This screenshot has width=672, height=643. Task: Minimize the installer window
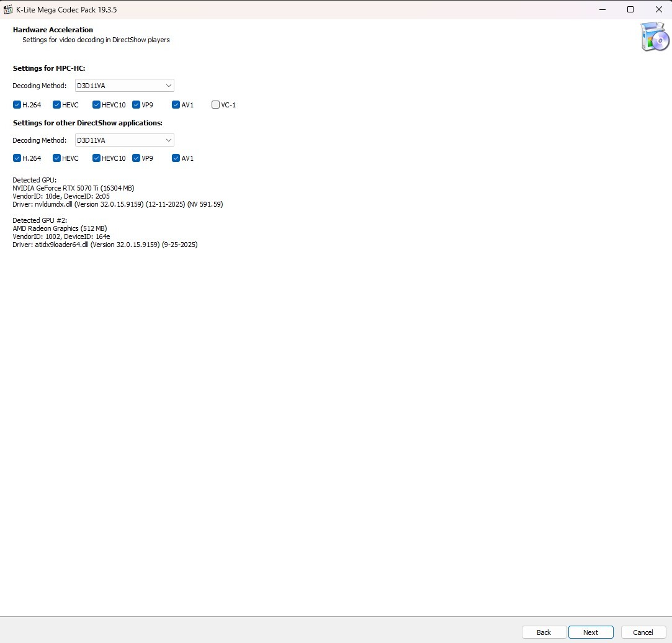point(602,9)
